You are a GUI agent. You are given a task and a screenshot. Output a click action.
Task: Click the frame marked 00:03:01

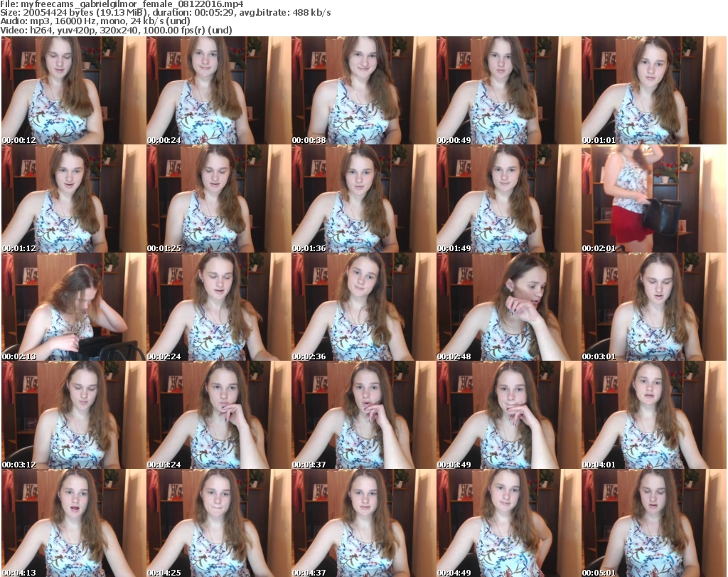(653, 307)
